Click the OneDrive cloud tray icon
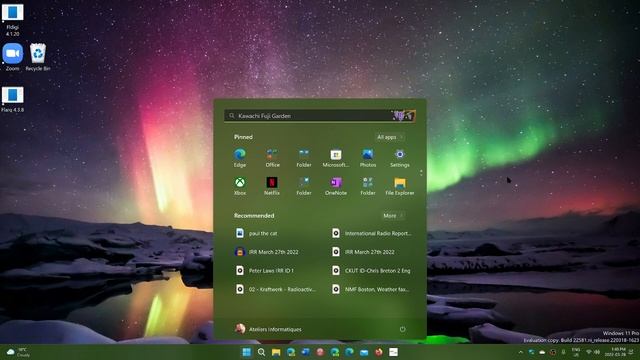This screenshot has height=360, width=640. tap(542, 352)
